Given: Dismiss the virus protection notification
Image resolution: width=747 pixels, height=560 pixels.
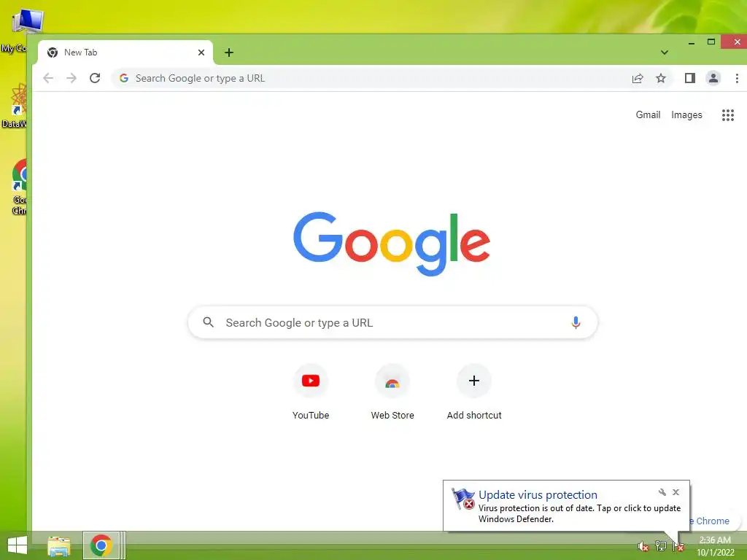Looking at the screenshot, I should tap(676, 492).
